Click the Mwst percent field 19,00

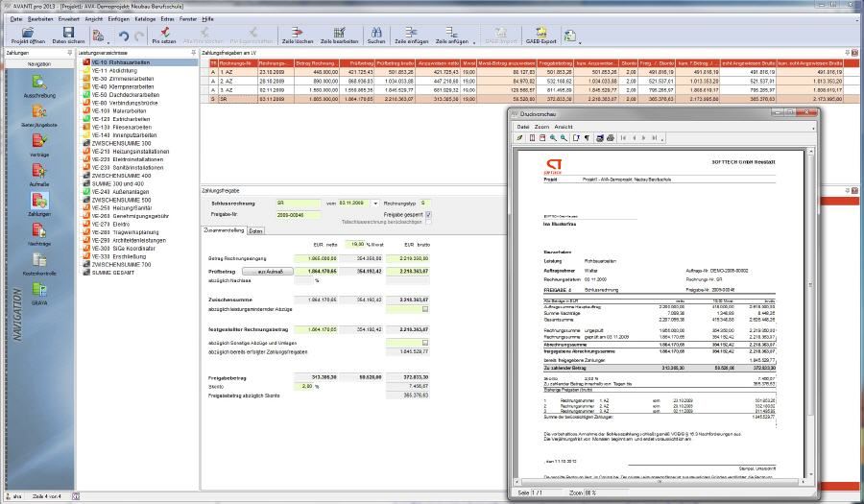(357, 244)
